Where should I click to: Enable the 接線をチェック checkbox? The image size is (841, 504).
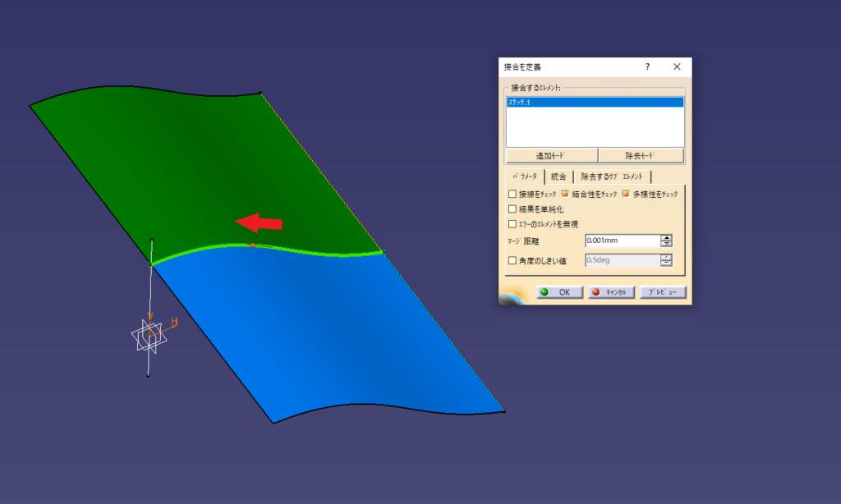(x=512, y=194)
